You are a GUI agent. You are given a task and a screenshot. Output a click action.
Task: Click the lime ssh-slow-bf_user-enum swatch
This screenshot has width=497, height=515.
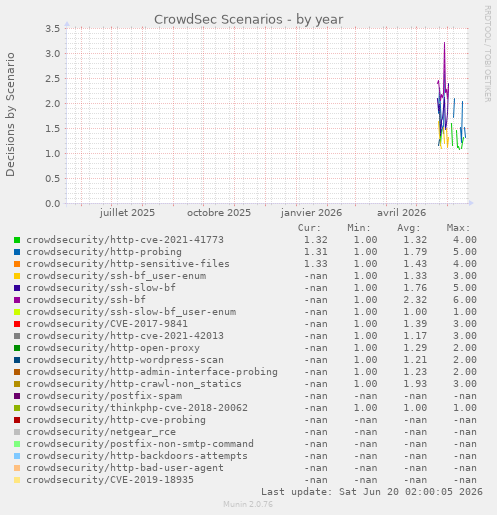[x=17, y=312]
